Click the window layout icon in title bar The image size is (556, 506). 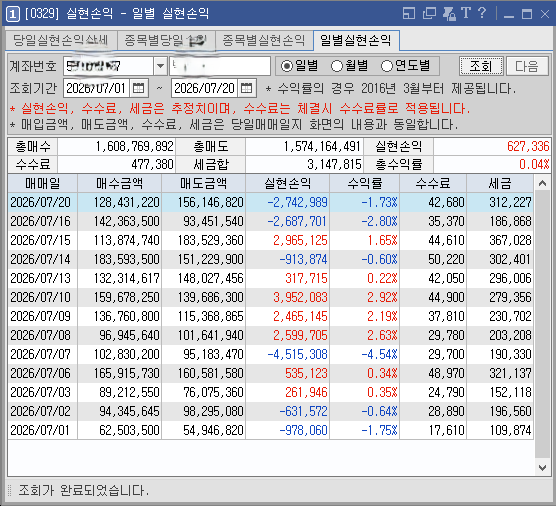pyautogui.click(x=409, y=13)
